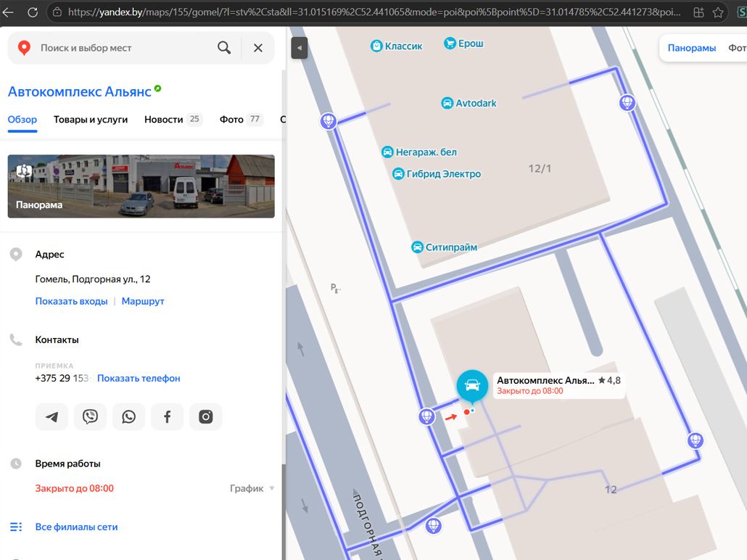Click the browser back arrow

8,12
